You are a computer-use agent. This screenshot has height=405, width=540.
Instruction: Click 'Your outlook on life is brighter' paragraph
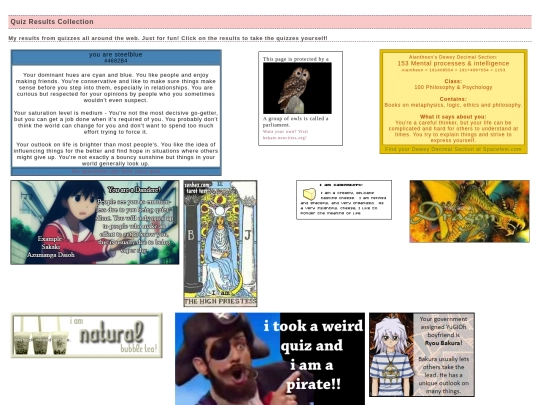[x=116, y=154]
